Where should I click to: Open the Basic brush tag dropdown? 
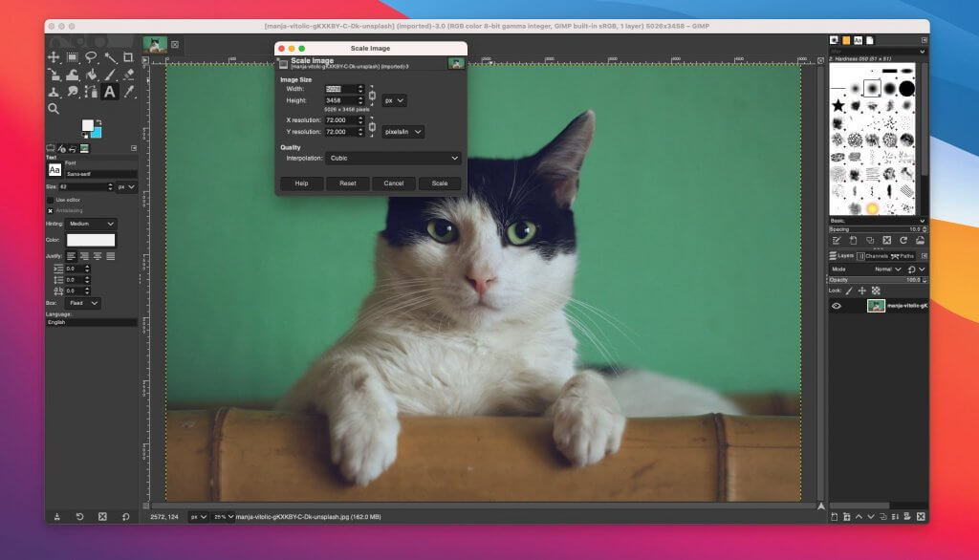tap(878, 221)
